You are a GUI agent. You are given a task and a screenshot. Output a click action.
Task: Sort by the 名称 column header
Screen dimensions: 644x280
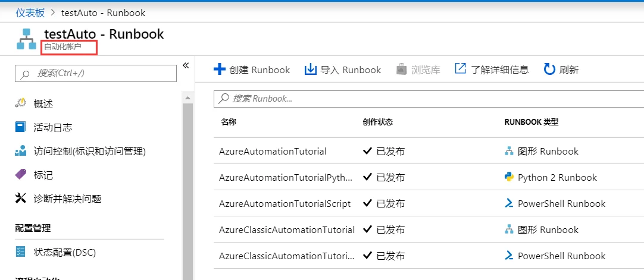click(x=229, y=122)
